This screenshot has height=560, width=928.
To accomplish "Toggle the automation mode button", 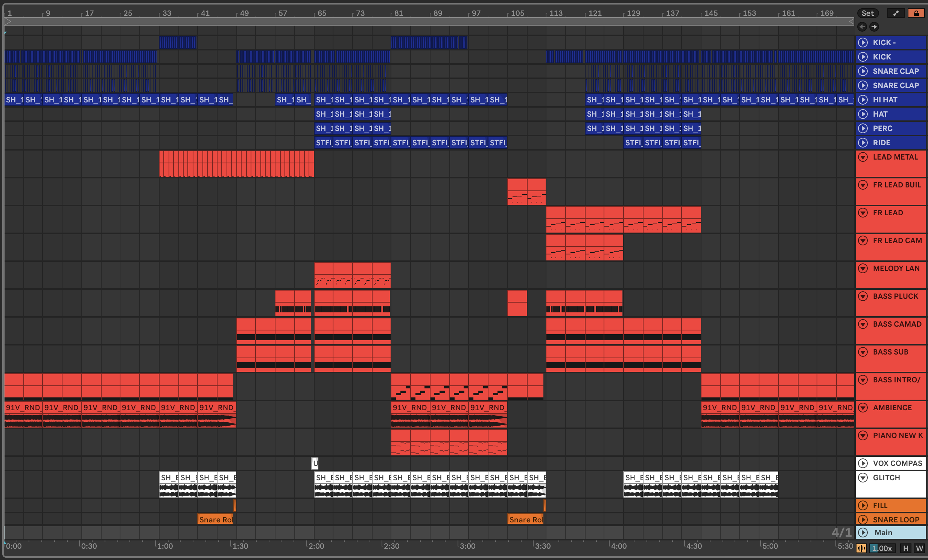I will pos(896,13).
